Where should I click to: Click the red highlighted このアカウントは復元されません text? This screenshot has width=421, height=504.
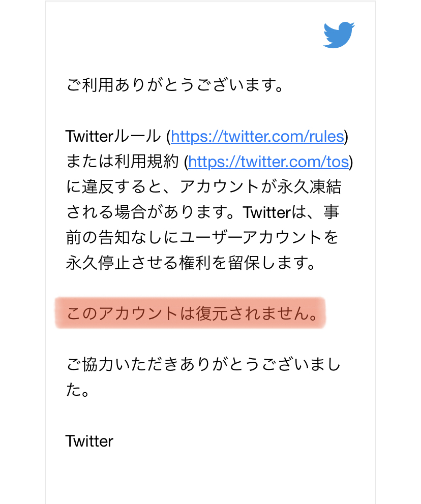coord(192,313)
